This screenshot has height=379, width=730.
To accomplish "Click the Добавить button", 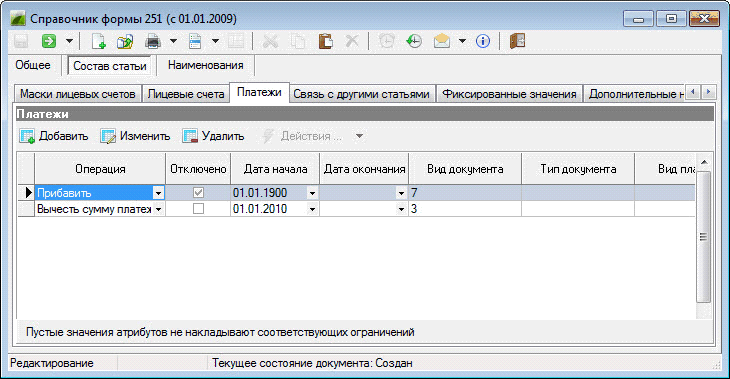I will pyautogui.click(x=54, y=136).
